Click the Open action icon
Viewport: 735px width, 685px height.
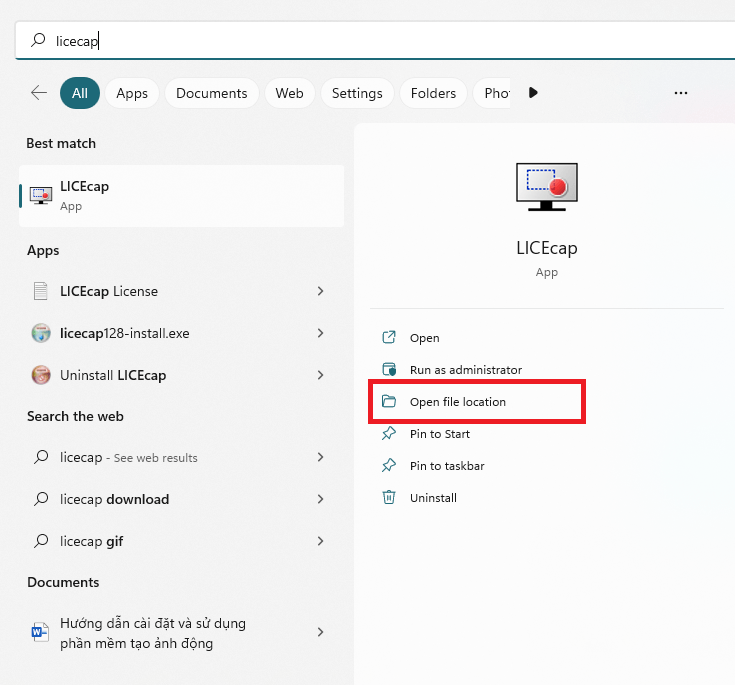pos(389,338)
